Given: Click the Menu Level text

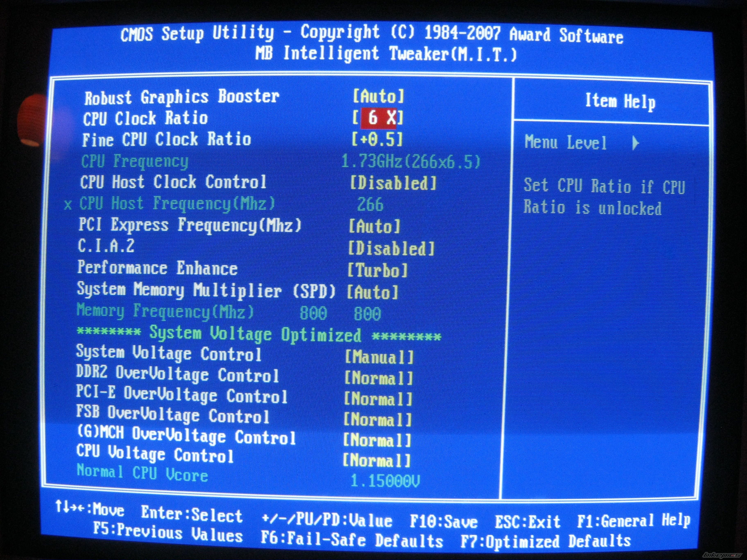Looking at the screenshot, I should pos(566,142).
